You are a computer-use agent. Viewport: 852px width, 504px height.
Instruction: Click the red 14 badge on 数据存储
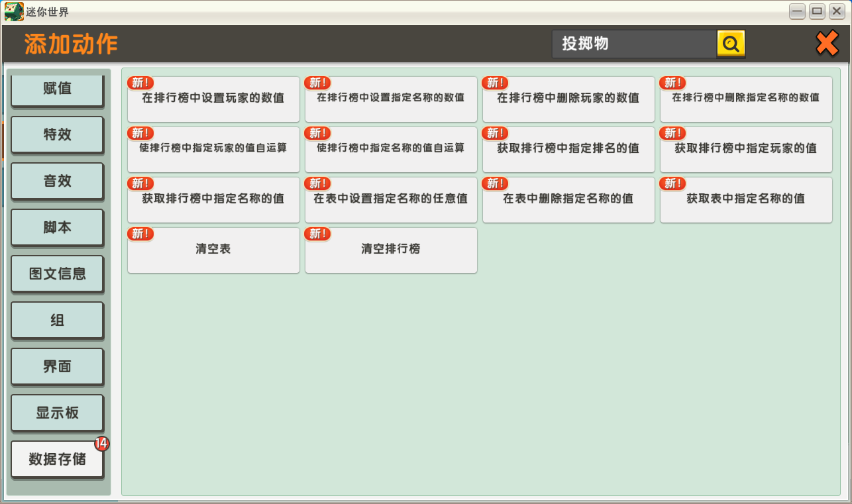click(101, 444)
